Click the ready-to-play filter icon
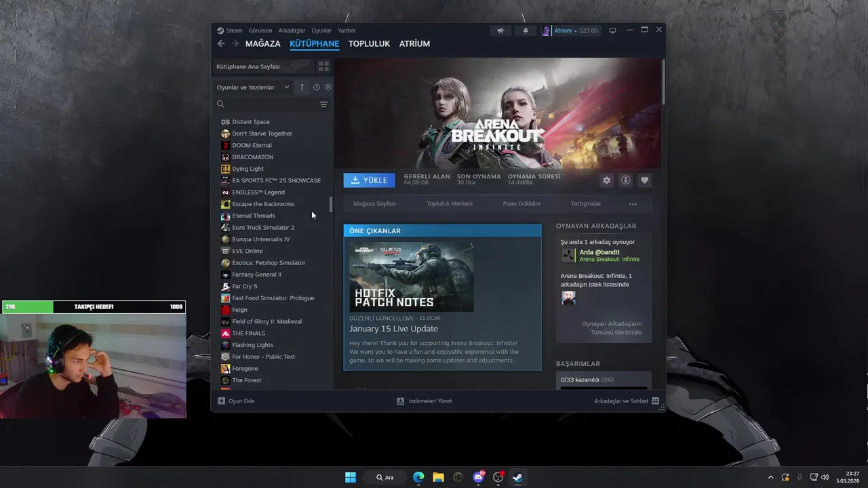 click(328, 87)
